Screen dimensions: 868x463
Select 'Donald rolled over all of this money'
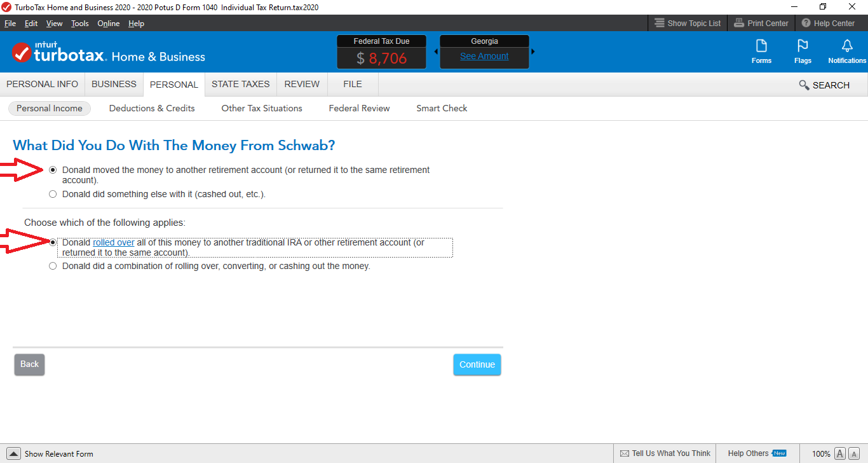click(53, 242)
